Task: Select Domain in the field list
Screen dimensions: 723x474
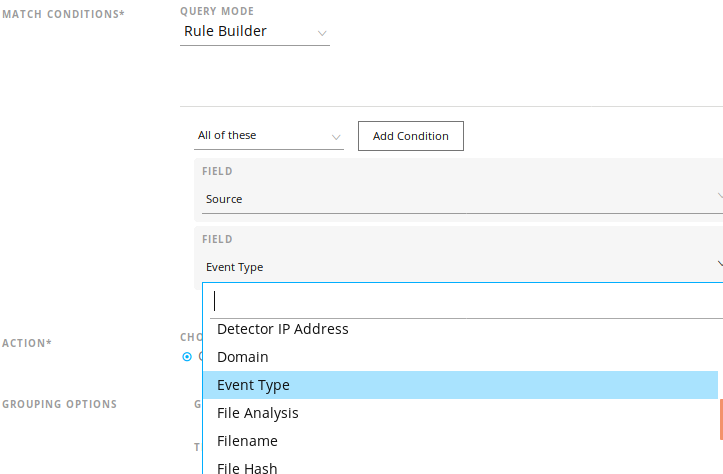Action: pyautogui.click(x=243, y=357)
